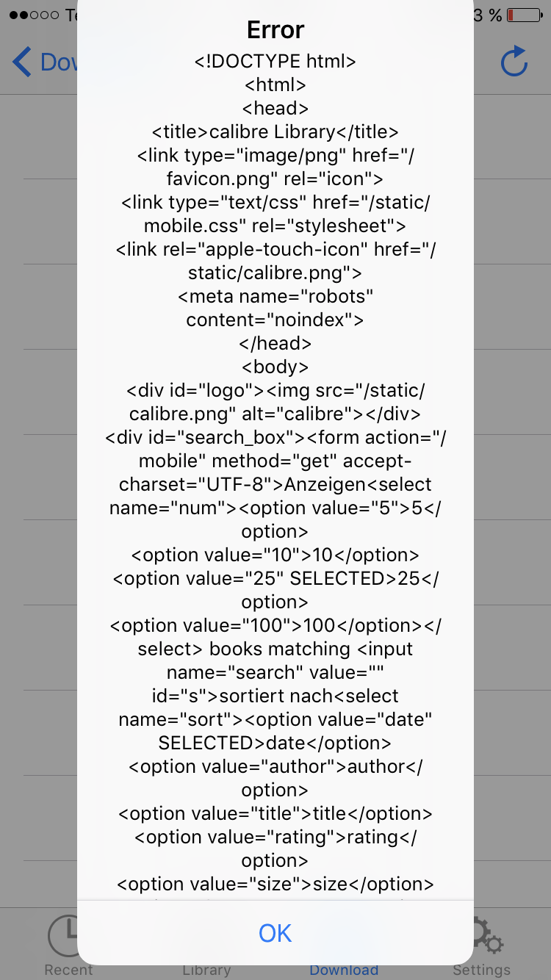The width and height of the screenshot is (551, 980).
Task: Tap the signal strength dots
Action: (x=34, y=15)
